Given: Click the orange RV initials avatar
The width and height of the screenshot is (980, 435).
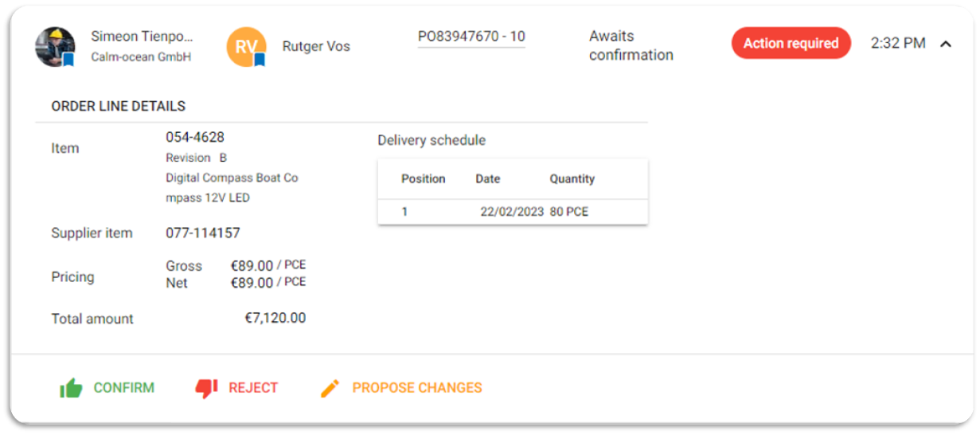Looking at the screenshot, I should click(246, 47).
